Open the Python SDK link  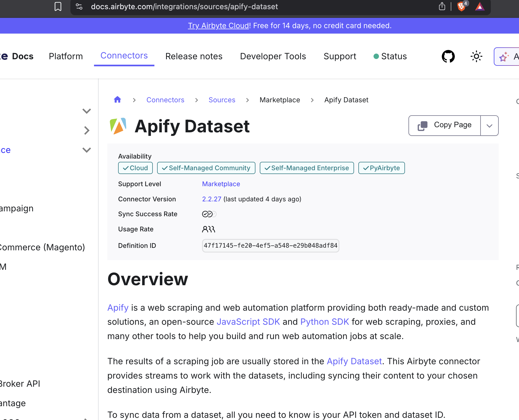point(325,322)
